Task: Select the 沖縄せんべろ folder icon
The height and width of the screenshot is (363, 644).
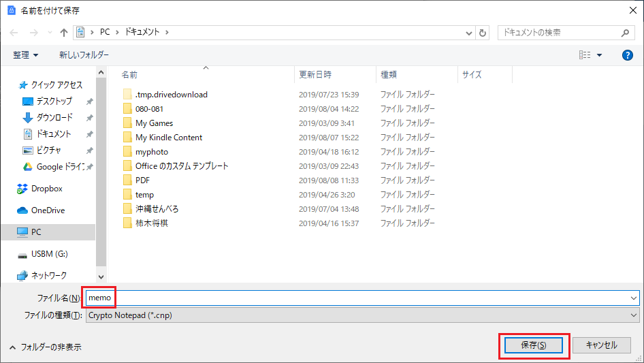Action: point(128,209)
